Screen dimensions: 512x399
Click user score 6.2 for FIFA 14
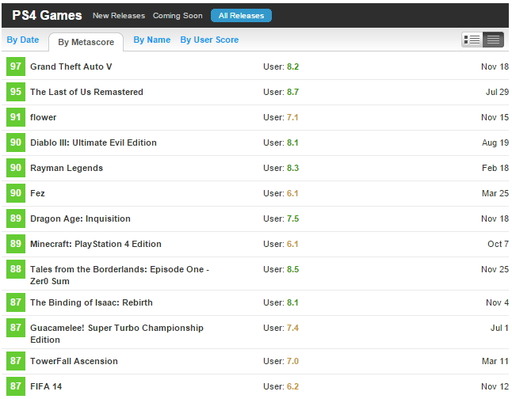pyautogui.click(x=293, y=387)
